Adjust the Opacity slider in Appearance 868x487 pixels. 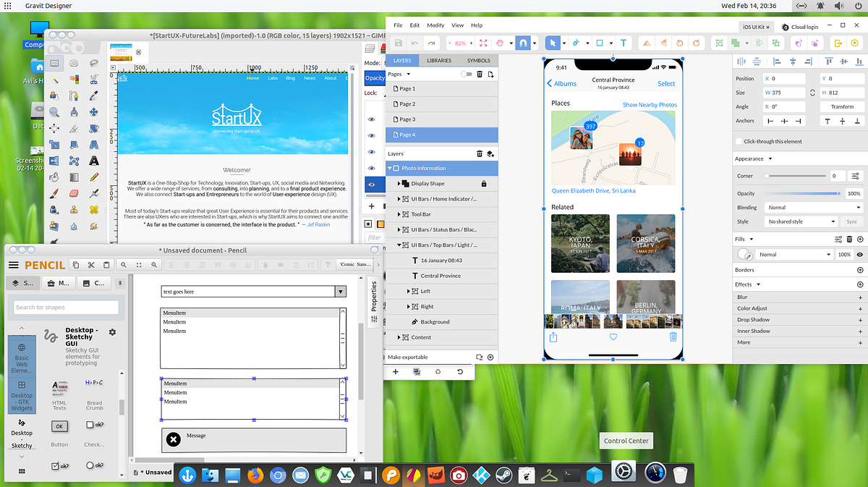802,193
